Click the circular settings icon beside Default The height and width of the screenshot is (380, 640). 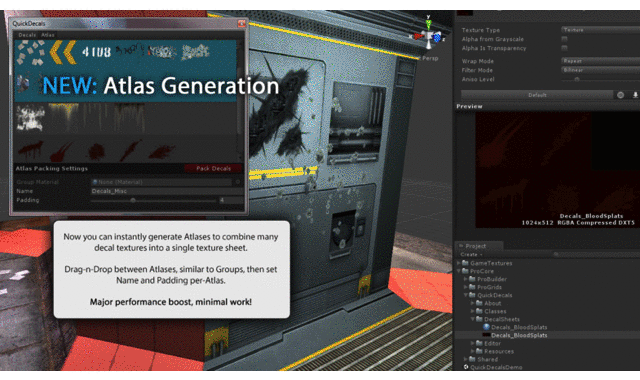(x=620, y=95)
